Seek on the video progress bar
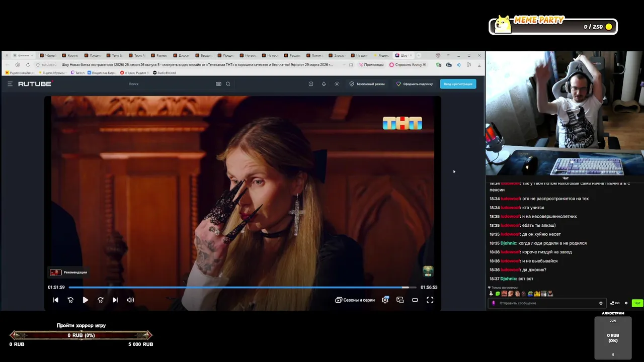This screenshot has width=644, height=362. coord(243,287)
